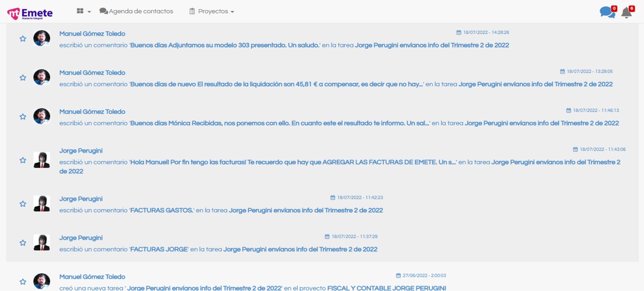Click the caret next to grid icon

tap(90, 12)
